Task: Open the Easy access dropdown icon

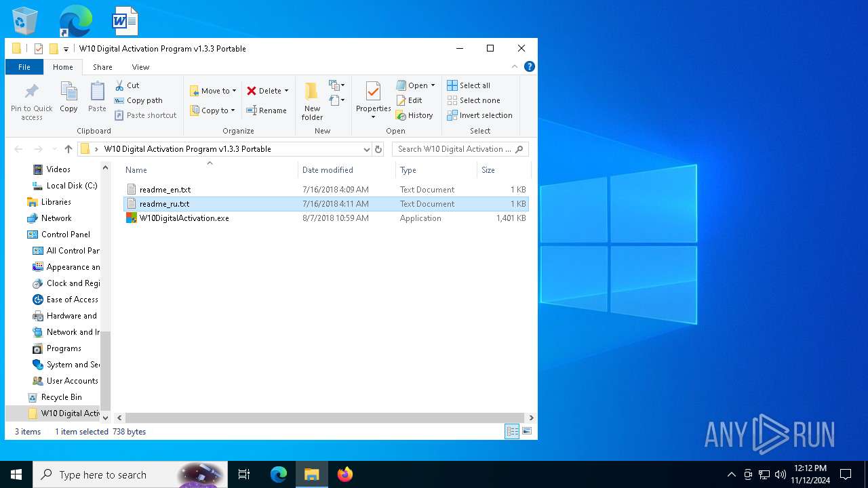Action: (x=337, y=100)
